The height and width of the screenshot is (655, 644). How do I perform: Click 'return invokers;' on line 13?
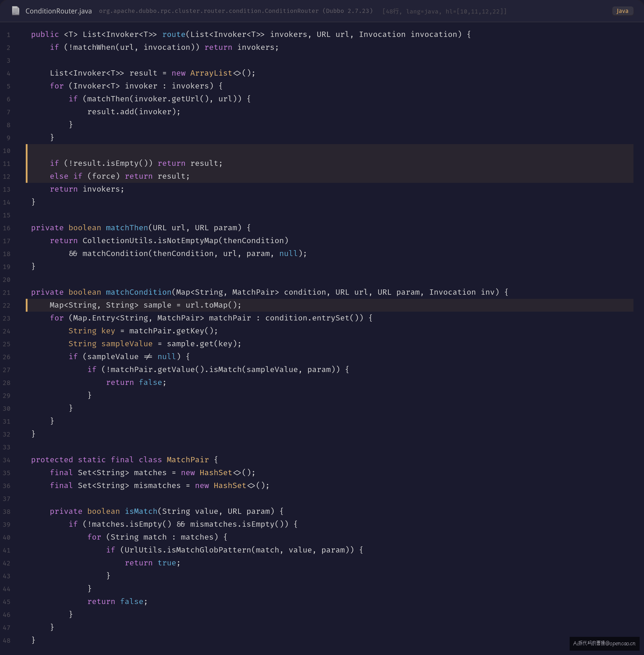[87, 189]
